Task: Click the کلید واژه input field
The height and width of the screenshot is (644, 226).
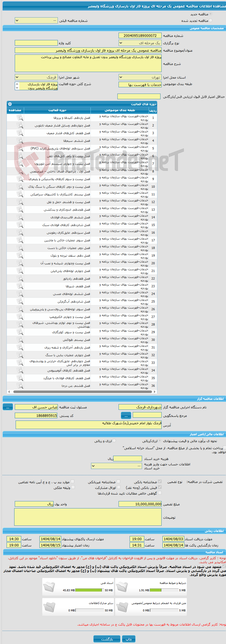Action: (36, 43)
